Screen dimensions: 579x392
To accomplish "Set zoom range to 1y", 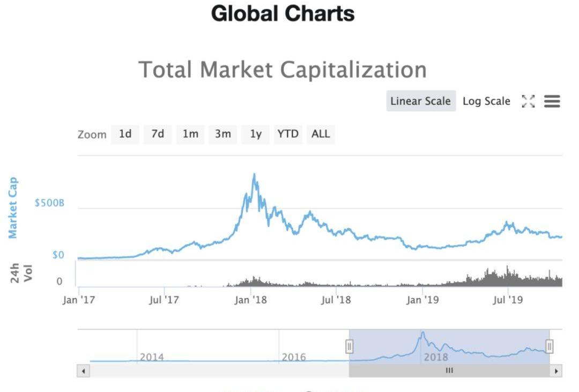I will pyautogui.click(x=256, y=134).
